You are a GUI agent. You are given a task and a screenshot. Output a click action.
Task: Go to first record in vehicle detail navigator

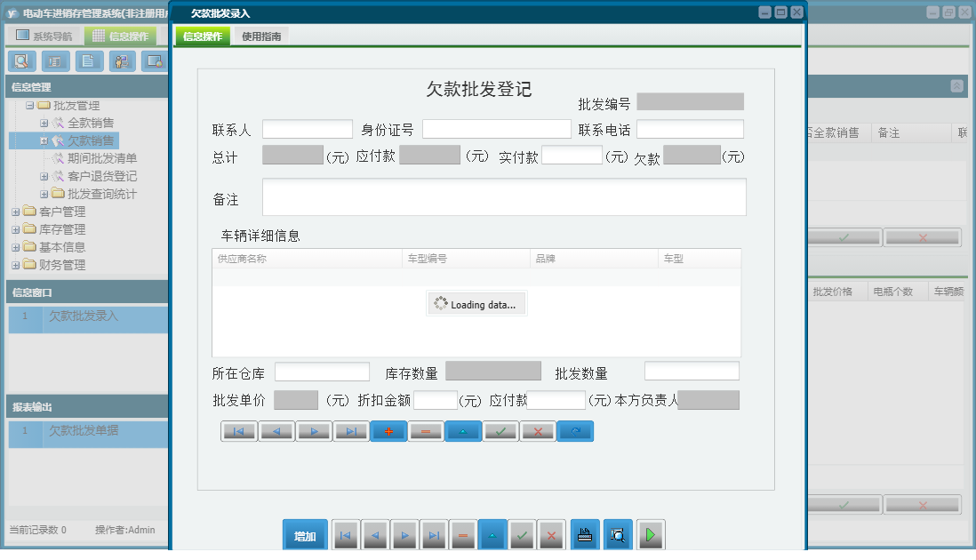pyautogui.click(x=239, y=431)
